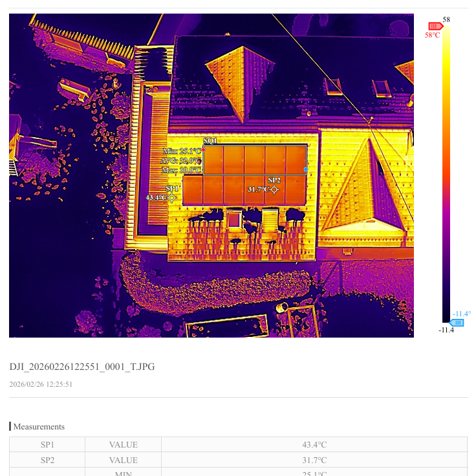Click the blue lower temperature limit marker
The height and width of the screenshot is (476, 476).
[457, 322]
